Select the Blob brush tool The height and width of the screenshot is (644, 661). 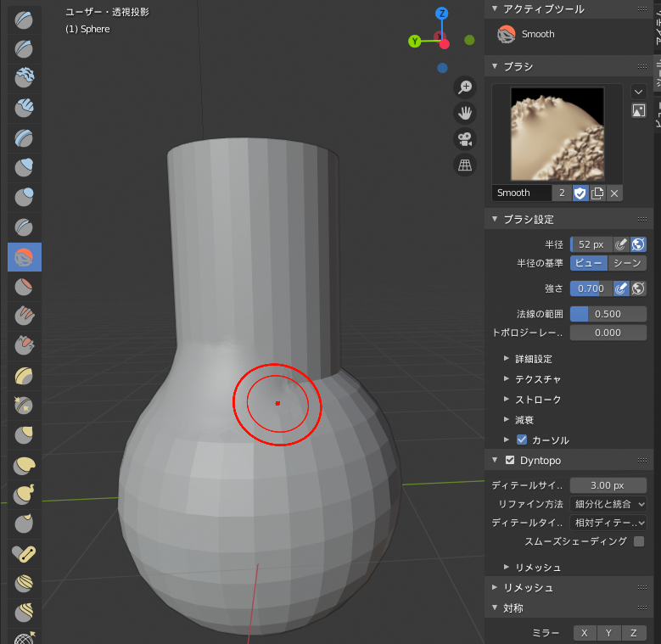(24, 197)
